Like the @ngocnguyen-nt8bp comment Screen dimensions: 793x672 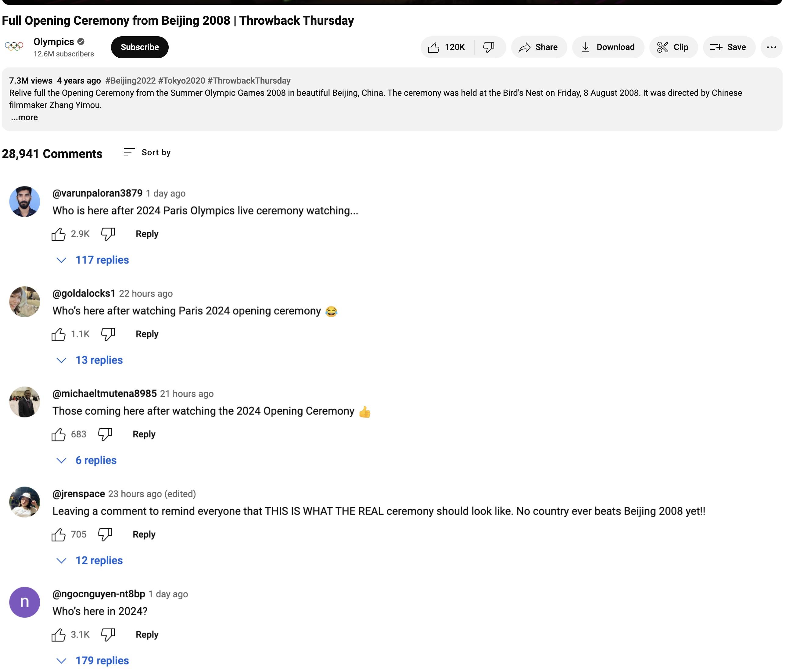click(58, 635)
